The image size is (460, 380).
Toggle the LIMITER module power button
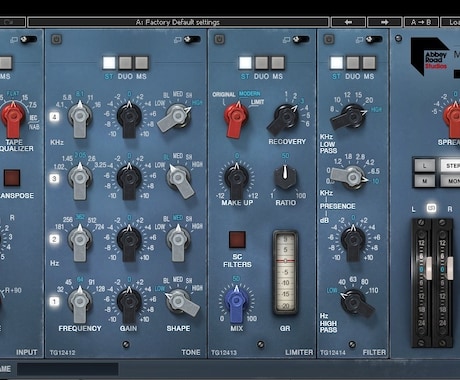[x=219, y=39]
